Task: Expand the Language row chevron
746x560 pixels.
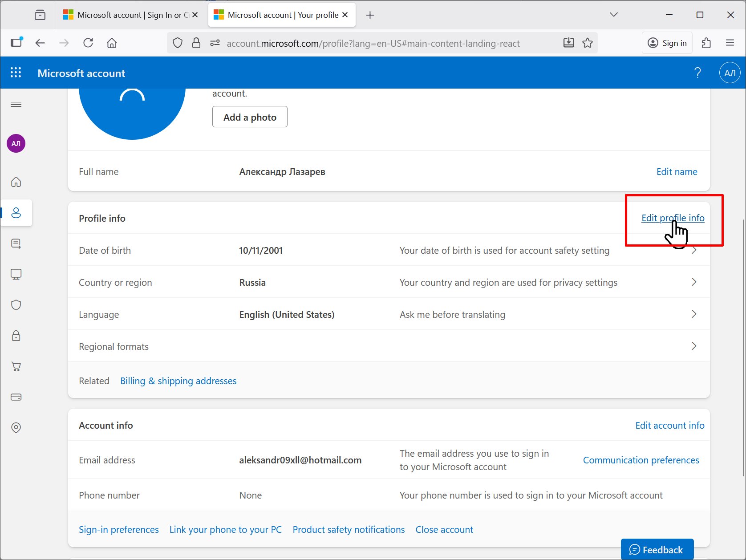Action: point(694,314)
